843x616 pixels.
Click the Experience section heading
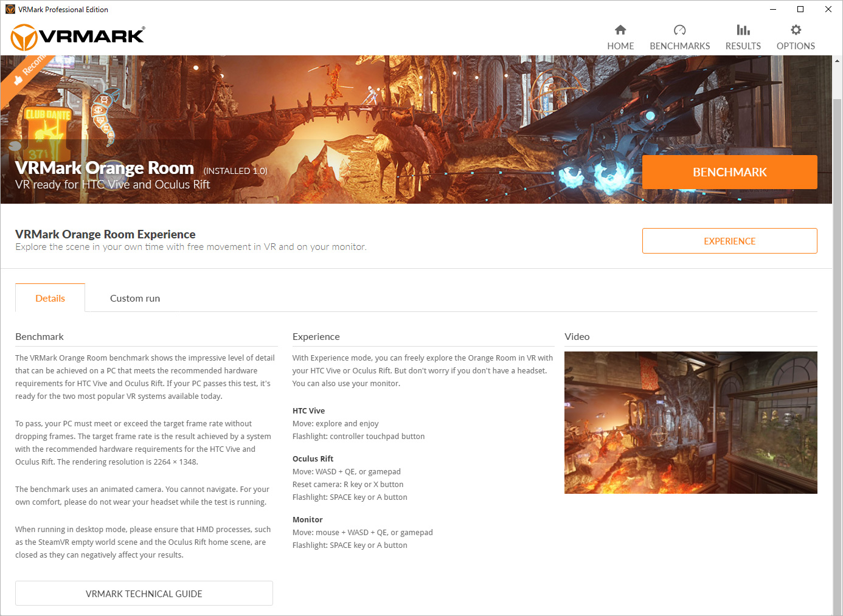point(316,336)
